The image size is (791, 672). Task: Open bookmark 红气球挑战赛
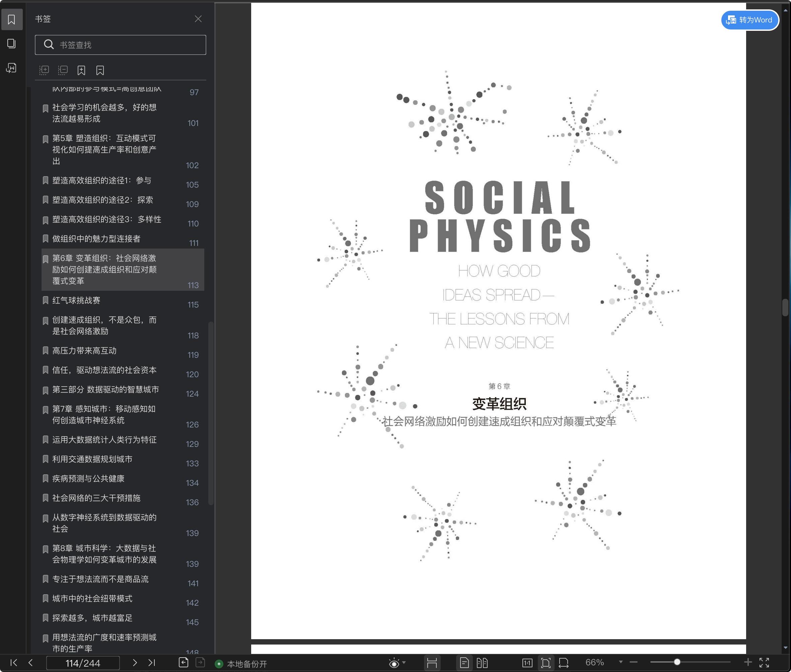pos(123,301)
